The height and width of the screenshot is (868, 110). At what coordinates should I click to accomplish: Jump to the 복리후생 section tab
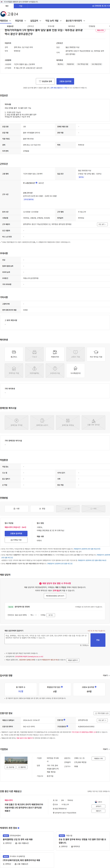(x=71, y=26)
